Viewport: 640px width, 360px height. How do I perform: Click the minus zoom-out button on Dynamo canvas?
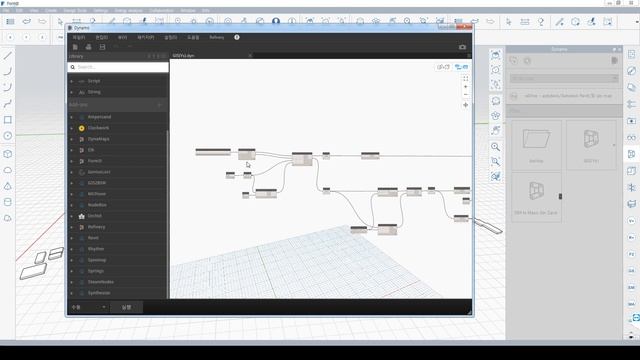(x=465, y=95)
